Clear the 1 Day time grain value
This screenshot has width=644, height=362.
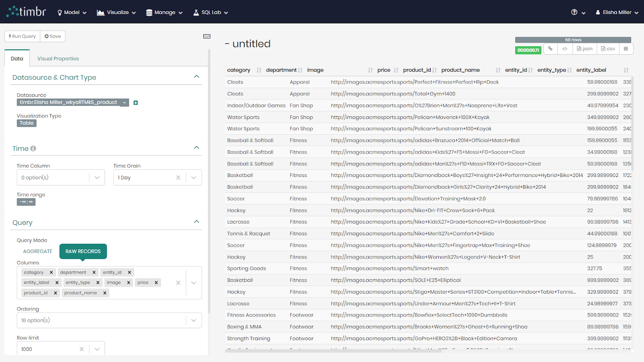pos(178,177)
